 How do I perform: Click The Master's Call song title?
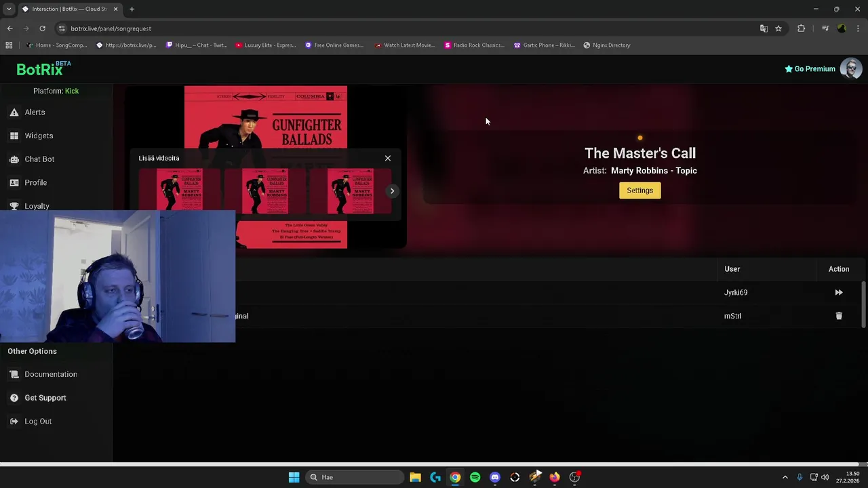640,153
